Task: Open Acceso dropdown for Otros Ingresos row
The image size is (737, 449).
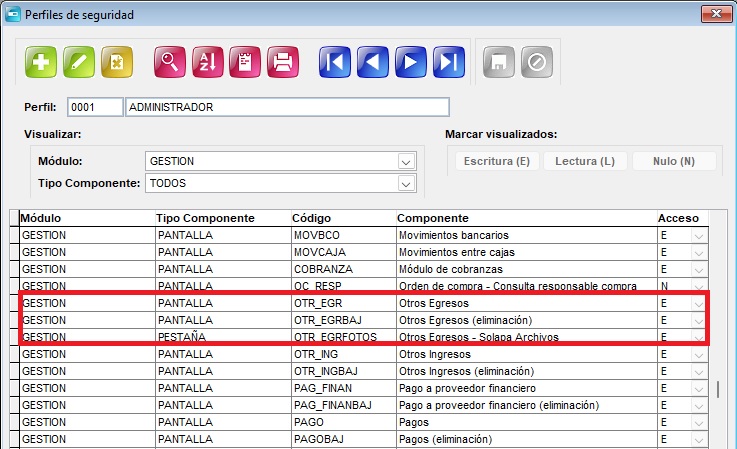Action: [699, 354]
